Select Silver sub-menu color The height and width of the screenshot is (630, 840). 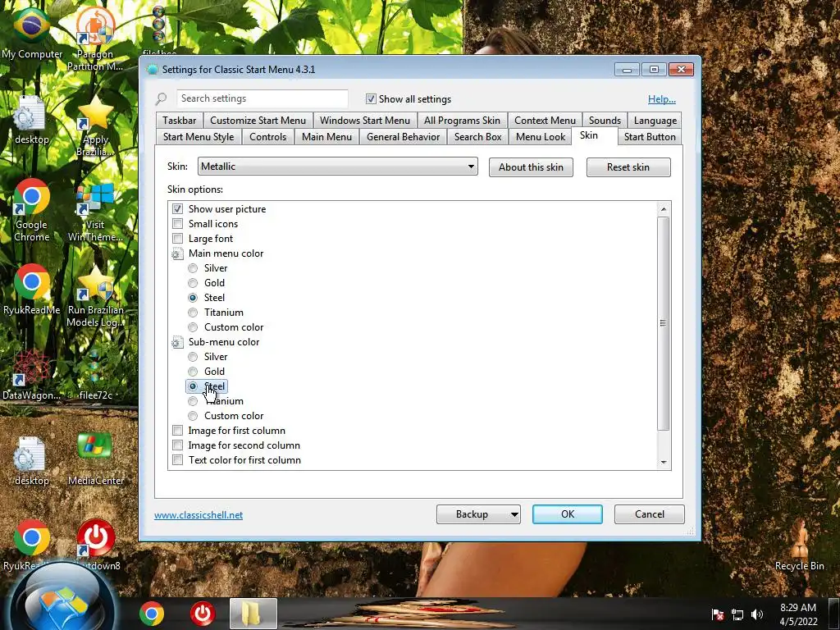click(193, 357)
